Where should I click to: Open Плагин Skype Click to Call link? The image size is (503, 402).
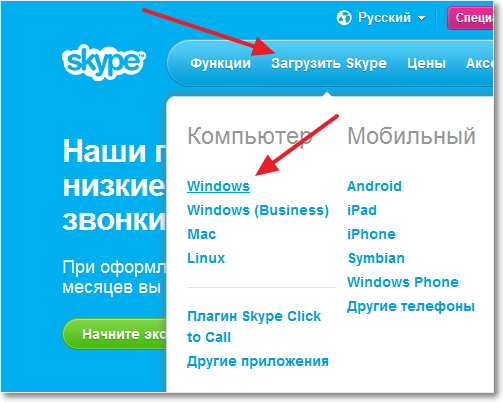254,326
